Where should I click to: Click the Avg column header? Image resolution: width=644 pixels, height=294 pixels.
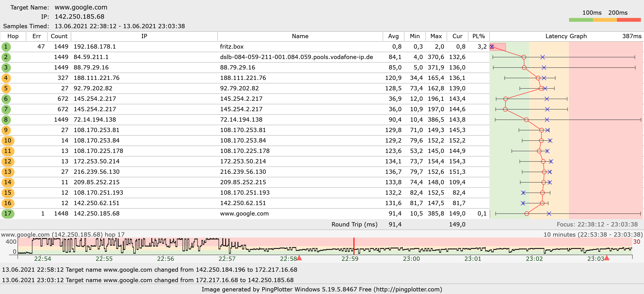(x=394, y=36)
